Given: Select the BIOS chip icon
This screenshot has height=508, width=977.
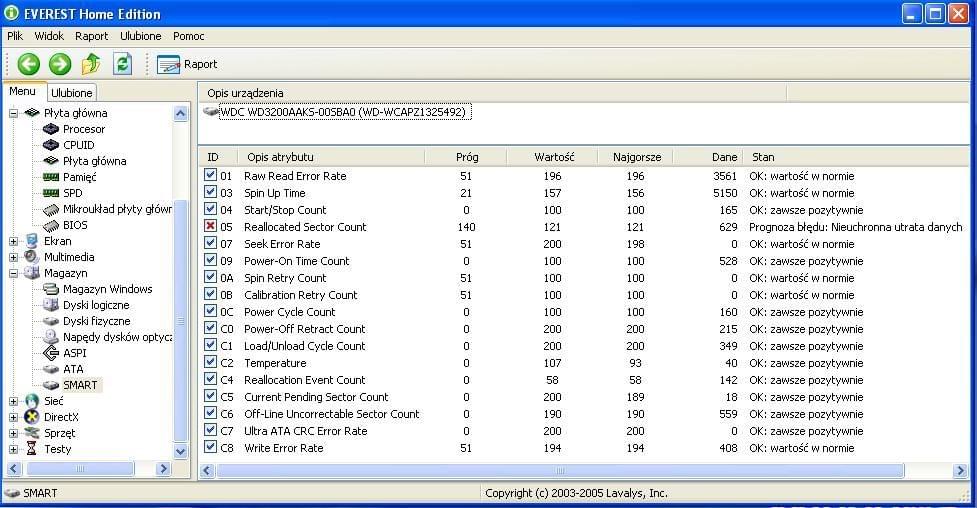Looking at the screenshot, I should (x=50, y=225).
